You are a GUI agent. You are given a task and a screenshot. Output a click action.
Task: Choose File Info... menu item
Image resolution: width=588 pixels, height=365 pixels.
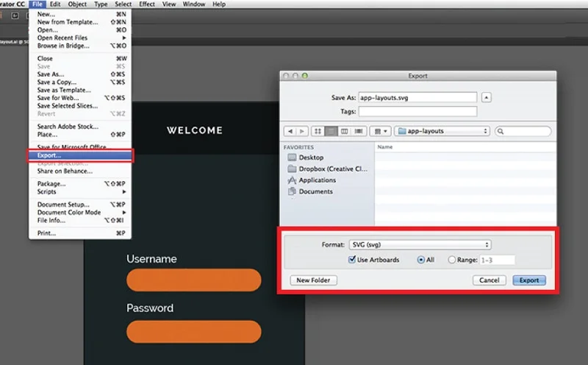(80, 221)
